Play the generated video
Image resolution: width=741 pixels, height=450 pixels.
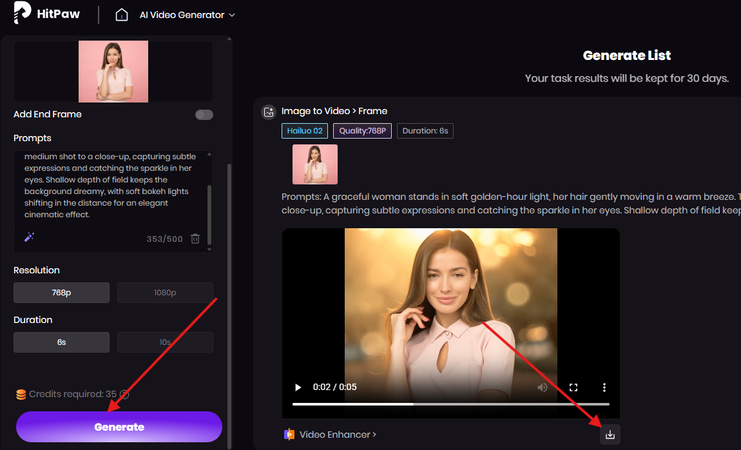coord(297,387)
